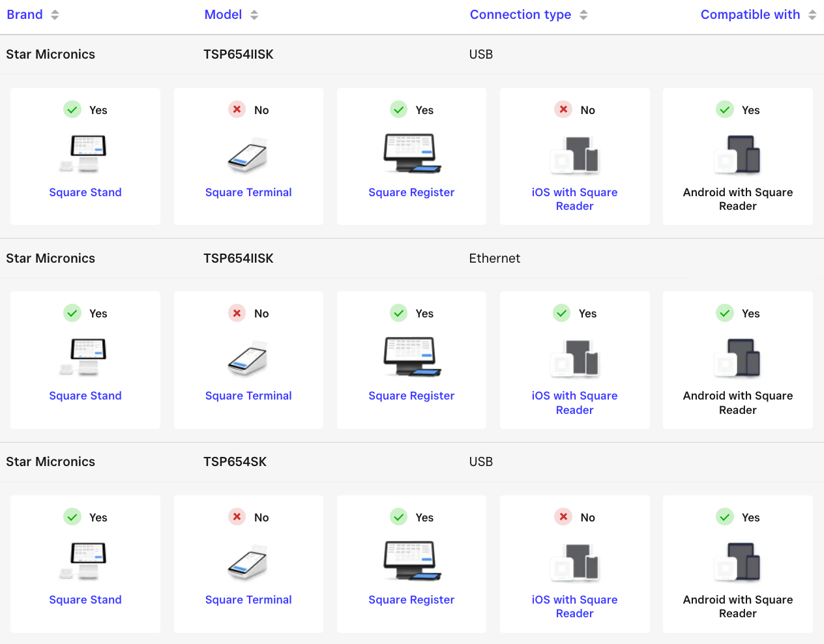Click USB connection cell in TSP654IISK row
824x644 pixels.
click(x=481, y=54)
